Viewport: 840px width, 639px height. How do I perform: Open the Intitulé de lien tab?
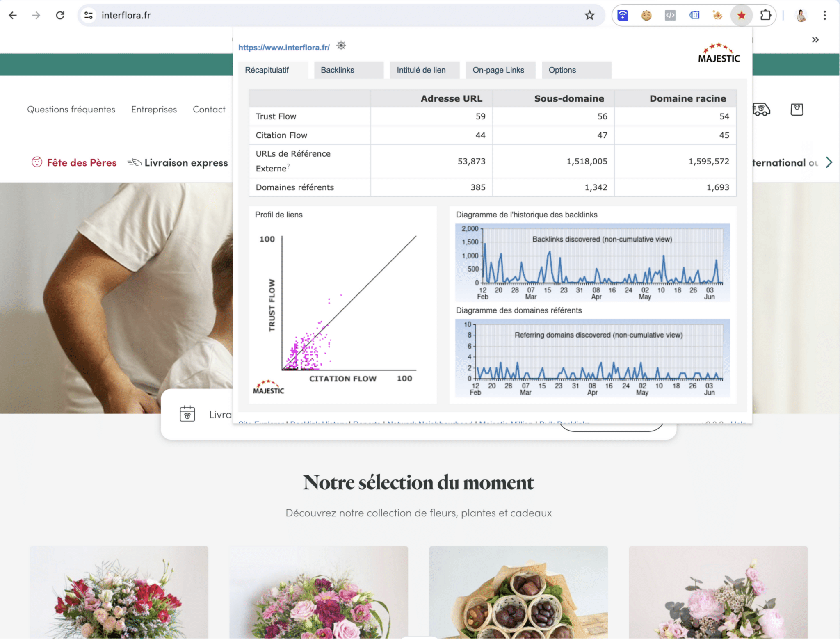pyautogui.click(x=425, y=70)
